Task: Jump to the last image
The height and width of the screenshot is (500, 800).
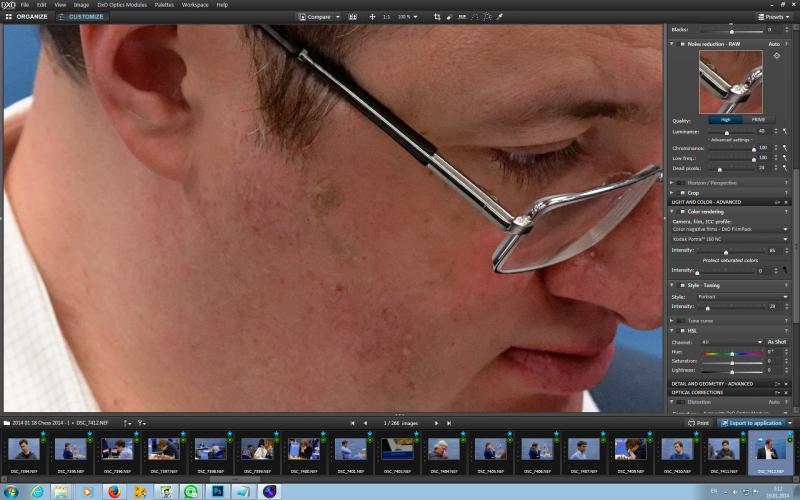Action: click(x=449, y=423)
